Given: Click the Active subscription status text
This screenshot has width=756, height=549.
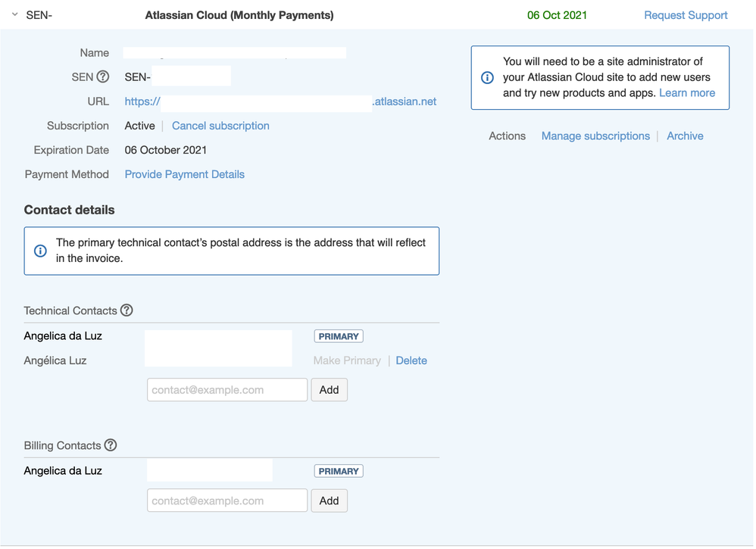Looking at the screenshot, I should click(140, 126).
